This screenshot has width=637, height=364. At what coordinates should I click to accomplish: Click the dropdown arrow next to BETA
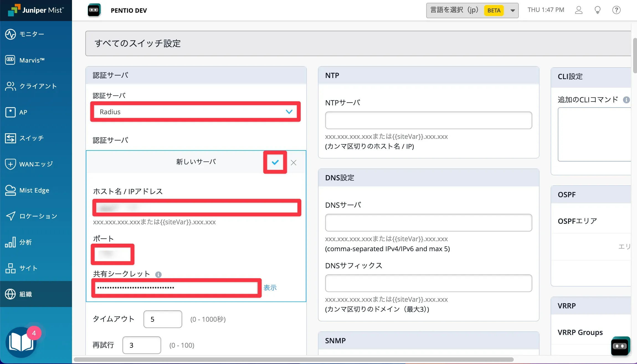click(x=513, y=11)
